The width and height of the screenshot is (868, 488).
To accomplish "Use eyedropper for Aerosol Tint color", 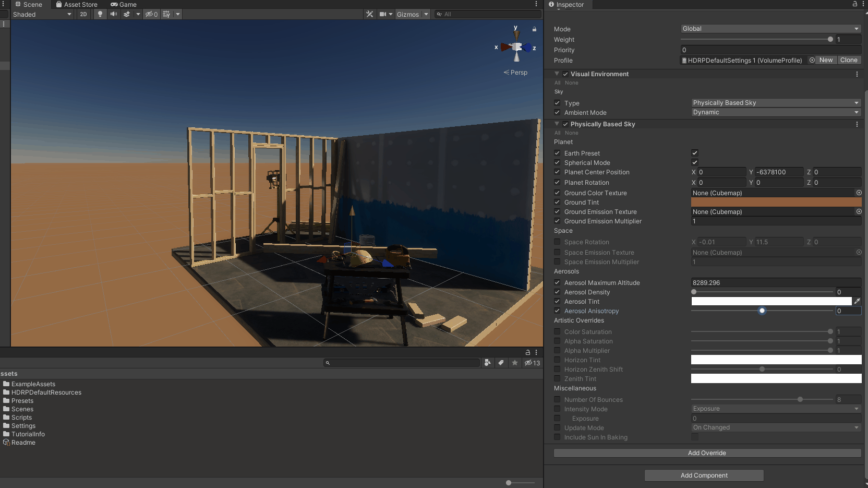I will tap(857, 301).
